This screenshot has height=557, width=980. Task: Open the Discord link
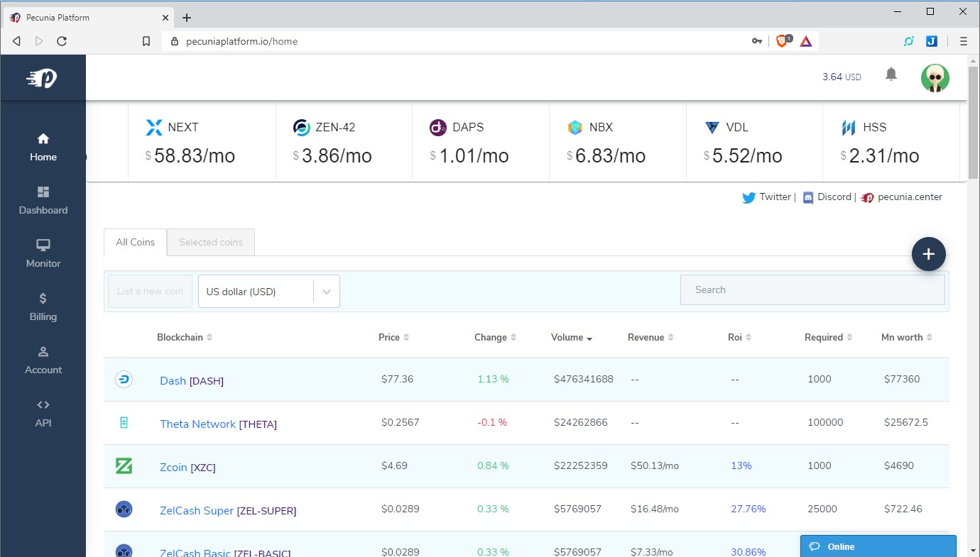[827, 197]
